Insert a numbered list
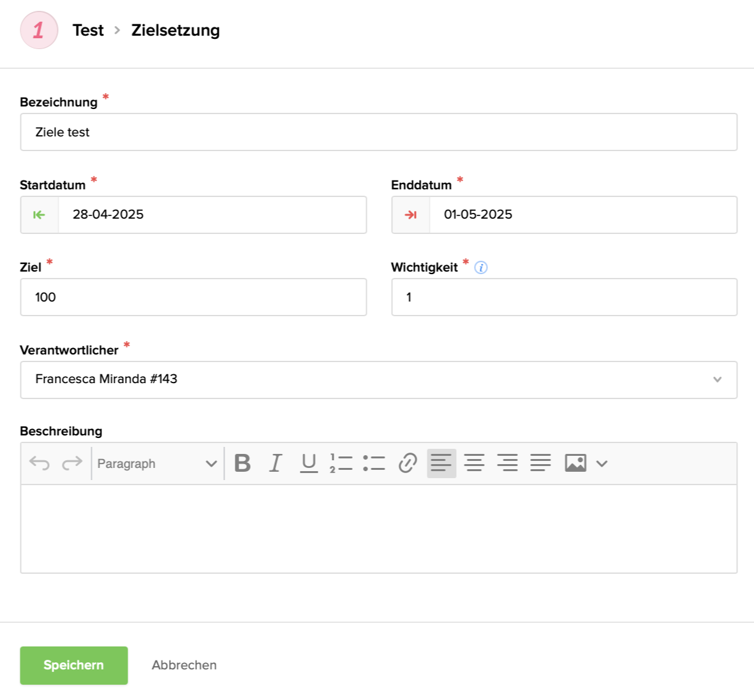This screenshot has width=754, height=700. [x=341, y=463]
